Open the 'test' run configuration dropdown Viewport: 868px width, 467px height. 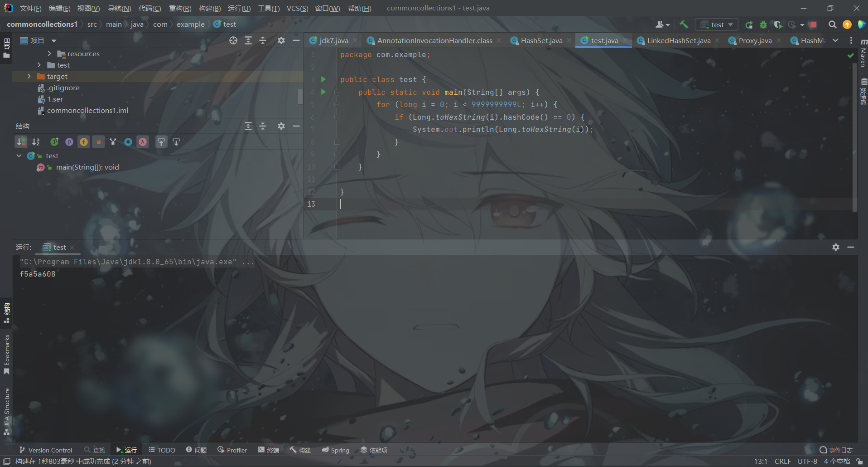[717, 24]
